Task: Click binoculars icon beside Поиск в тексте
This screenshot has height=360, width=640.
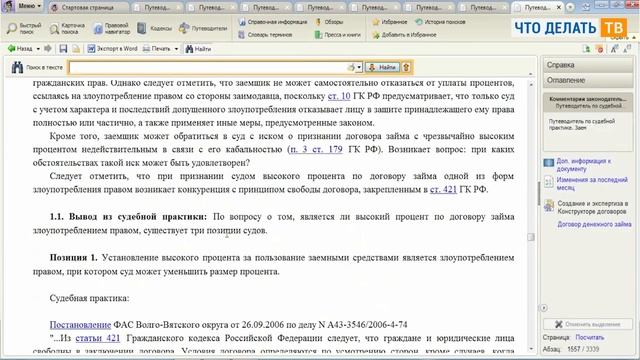Action: pyautogui.click(x=17, y=67)
